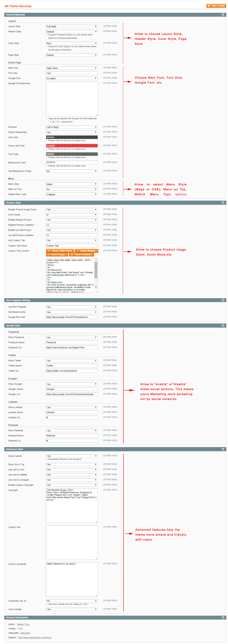Open the Enable Product Image Zoom dropdown
Image resolution: width=228 pixels, height=644 pixels.
pyautogui.click(x=72, y=210)
